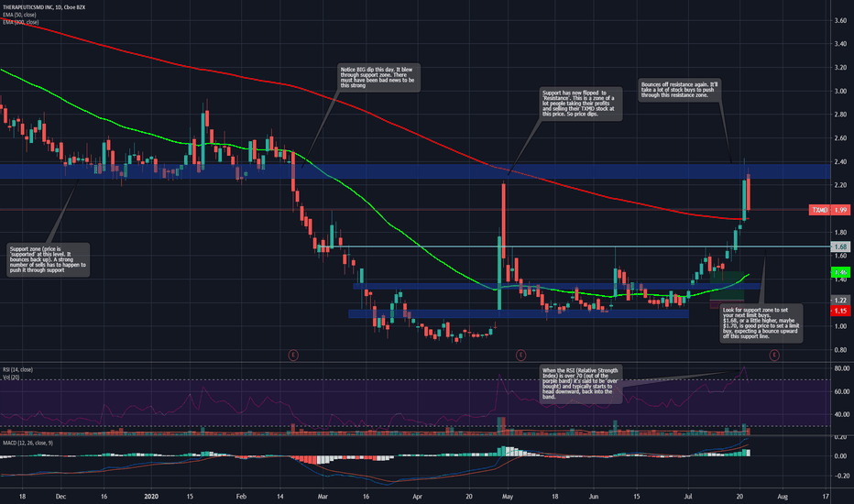The image size is (854, 504).
Task: Click the 'Jul' date on time axis
Action: [x=688, y=497]
